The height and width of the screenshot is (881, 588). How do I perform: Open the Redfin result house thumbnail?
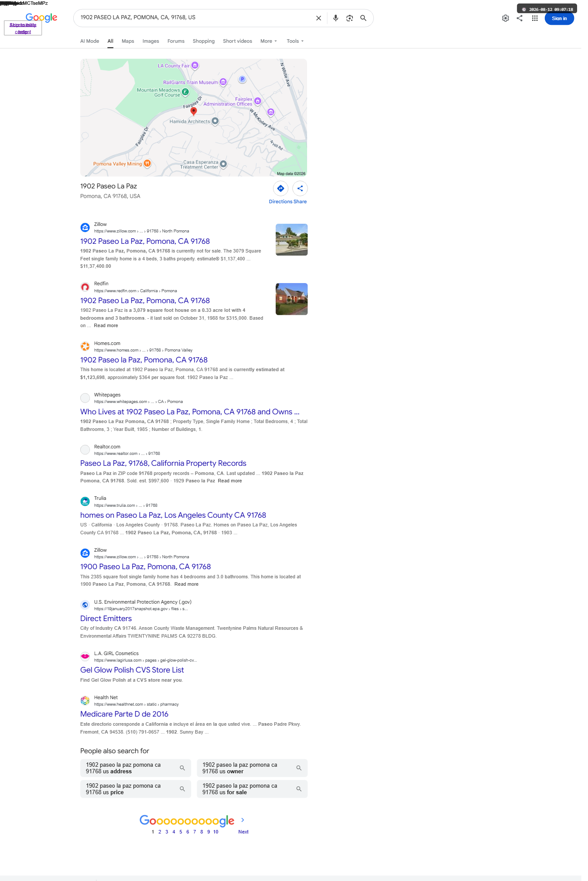pos(292,299)
